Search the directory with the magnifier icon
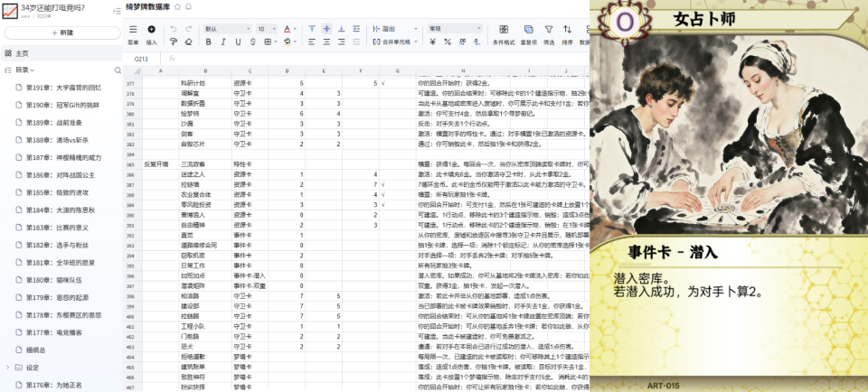This screenshot has height=392, width=868. pos(118,70)
